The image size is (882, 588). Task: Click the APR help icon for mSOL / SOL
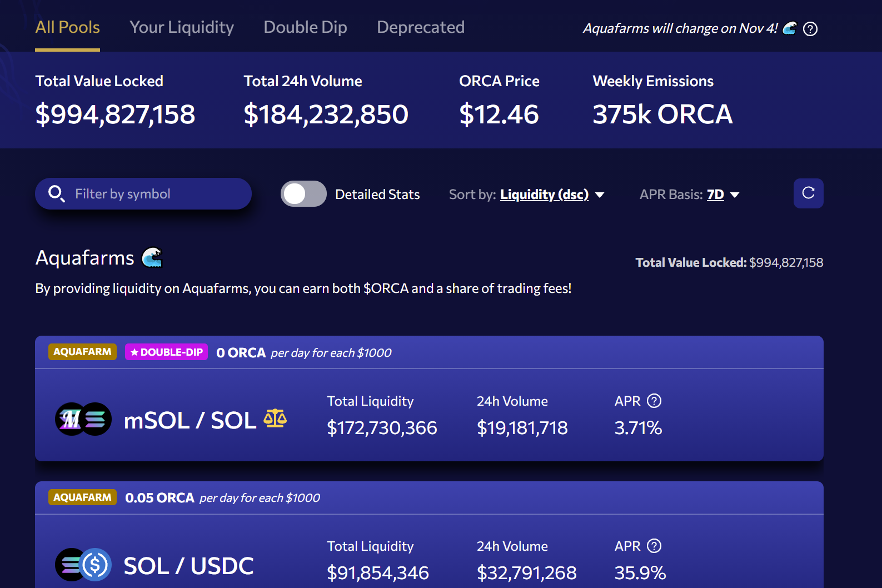654,401
